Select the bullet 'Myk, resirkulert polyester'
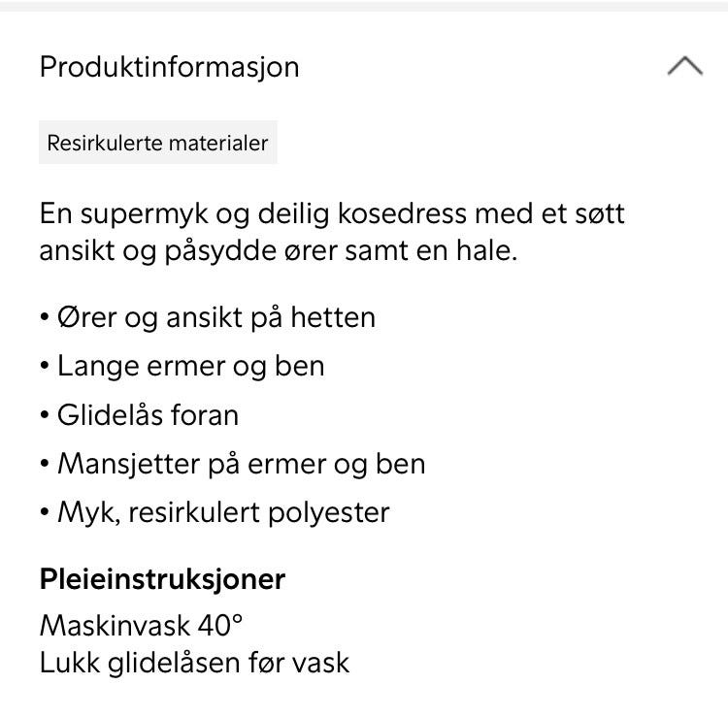728x717 pixels. [x=223, y=511]
